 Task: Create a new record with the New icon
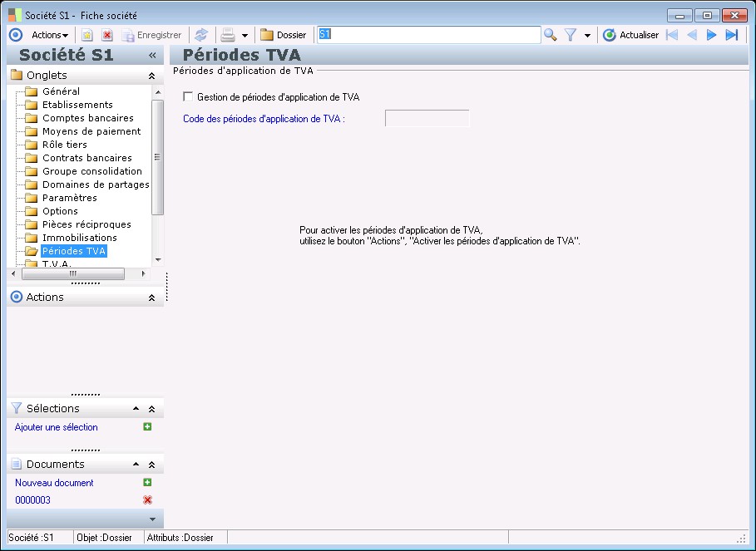coord(86,35)
